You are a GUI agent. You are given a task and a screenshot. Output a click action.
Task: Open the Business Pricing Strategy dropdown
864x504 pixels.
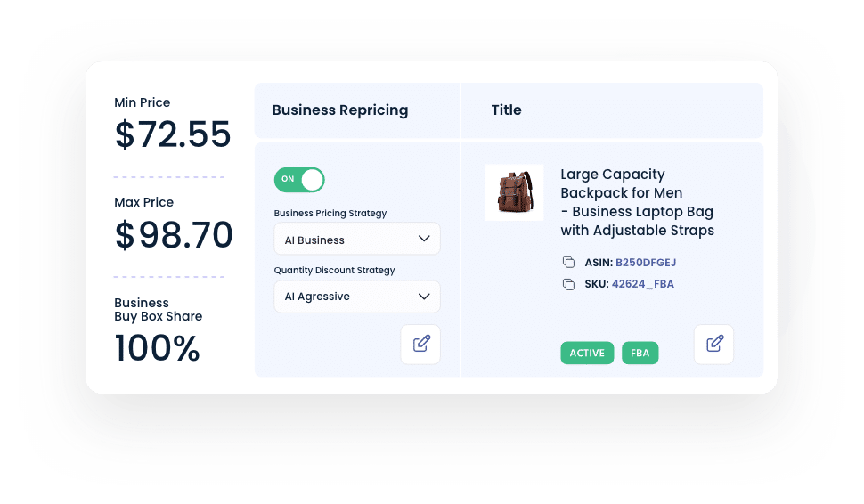point(357,239)
